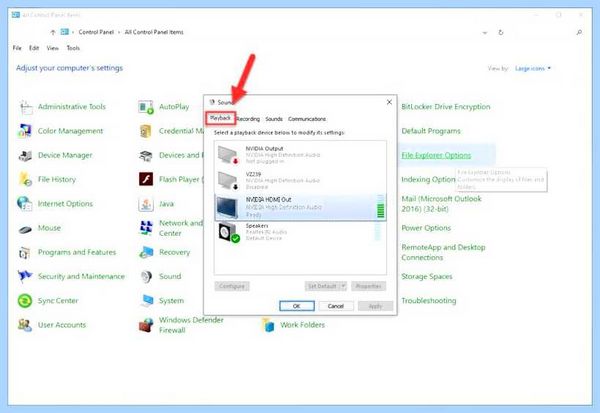Switch to the Playback tab

[x=220, y=118]
